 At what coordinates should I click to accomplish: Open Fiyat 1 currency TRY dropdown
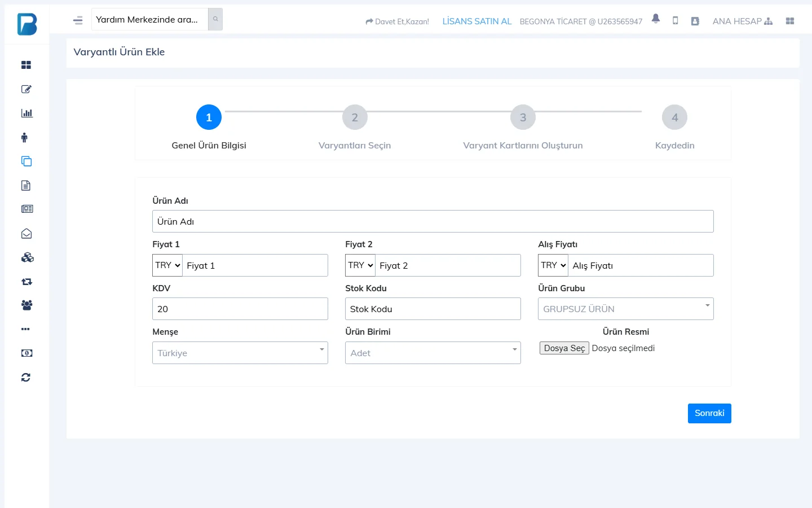click(167, 265)
